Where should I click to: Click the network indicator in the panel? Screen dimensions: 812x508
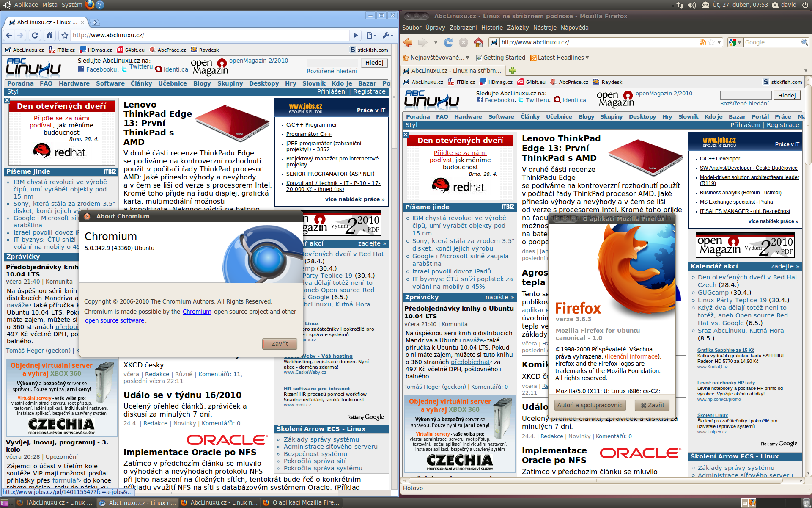pos(680,5)
